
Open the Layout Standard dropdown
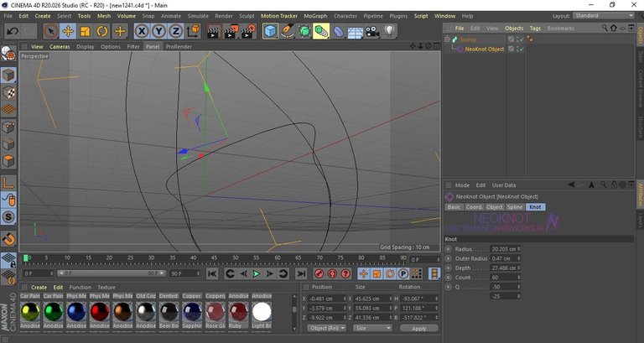click(x=604, y=16)
